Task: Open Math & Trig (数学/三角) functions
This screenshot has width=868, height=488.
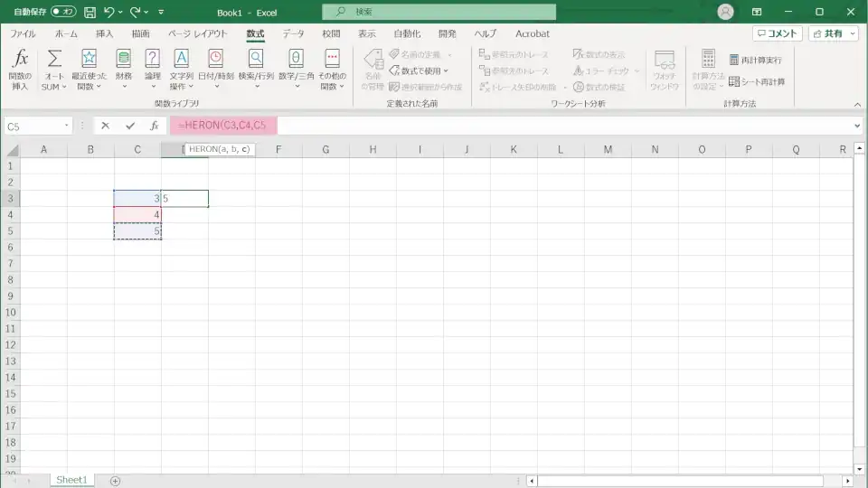Action: pyautogui.click(x=297, y=70)
